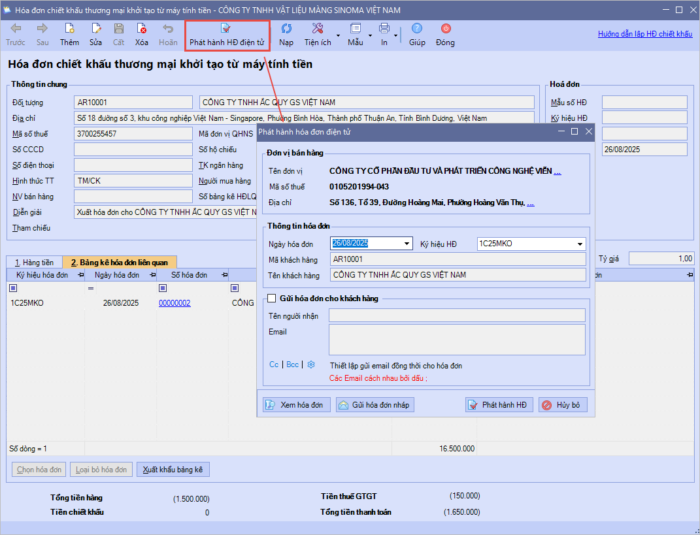Click the Phát hành HĐ điện tử toolbar icon
The width and height of the screenshot is (700, 535).
(226, 35)
